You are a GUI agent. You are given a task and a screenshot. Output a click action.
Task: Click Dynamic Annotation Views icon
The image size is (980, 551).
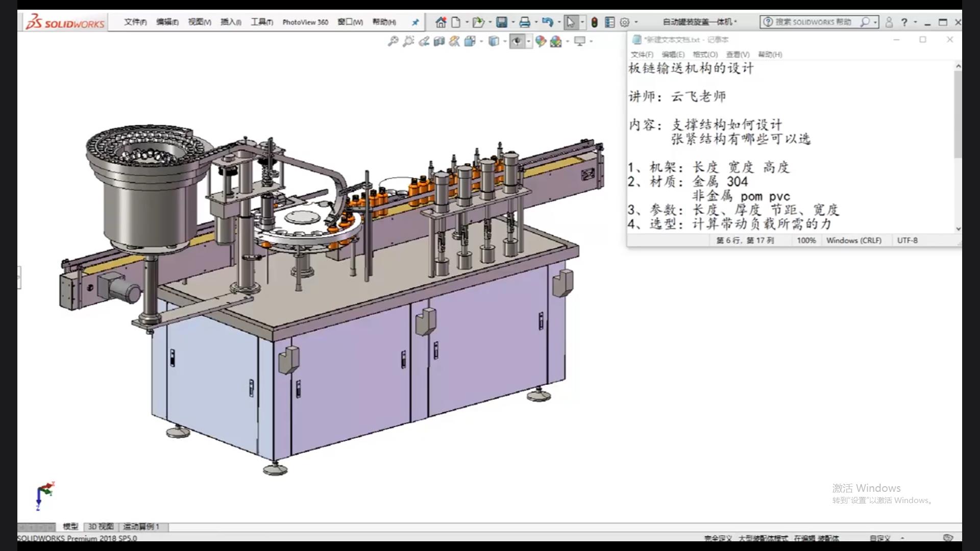tap(454, 41)
